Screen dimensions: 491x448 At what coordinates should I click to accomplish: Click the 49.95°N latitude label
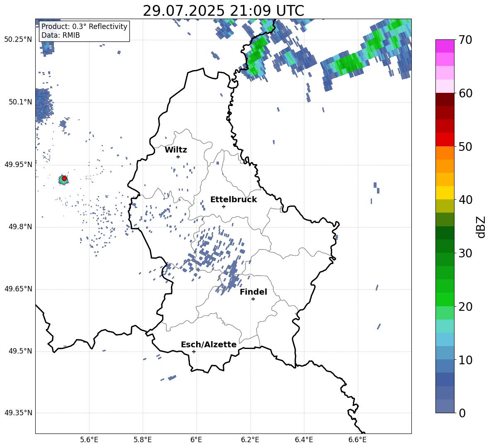[x=18, y=165]
